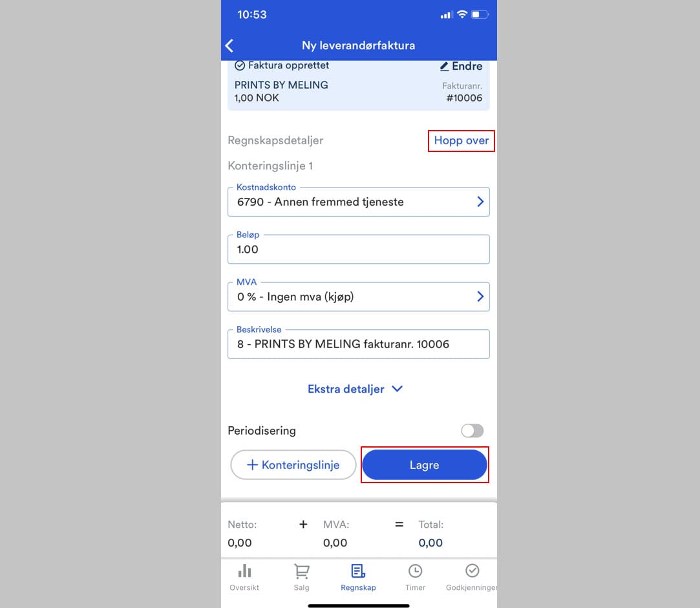This screenshot has width=700, height=608.
Task: Enable the Periodisering switch
Action: [472, 431]
